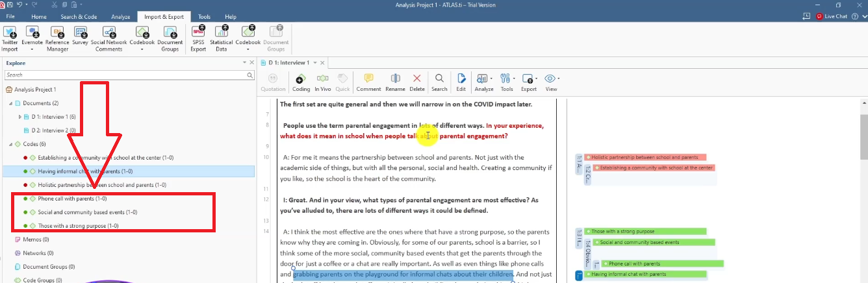
Task: Open the import Codebook dropdown arrow
Action: 142,48
